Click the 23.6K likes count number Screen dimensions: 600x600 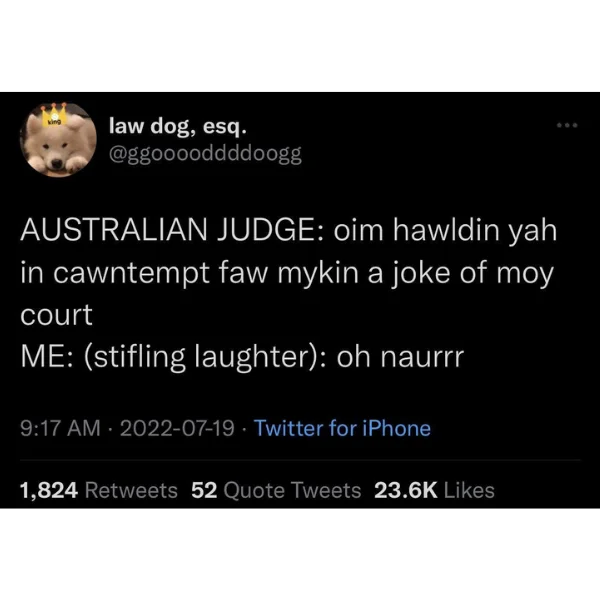406,490
